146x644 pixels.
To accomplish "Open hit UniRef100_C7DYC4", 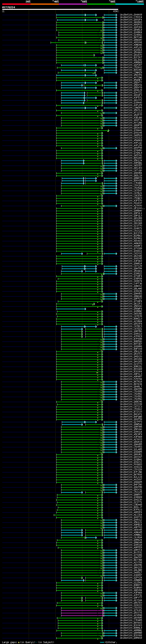I will point(131,17).
